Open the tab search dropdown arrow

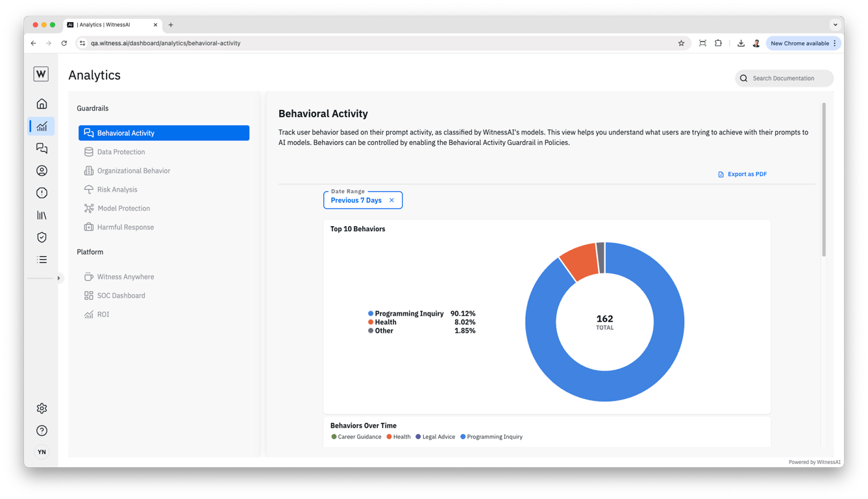pos(835,25)
